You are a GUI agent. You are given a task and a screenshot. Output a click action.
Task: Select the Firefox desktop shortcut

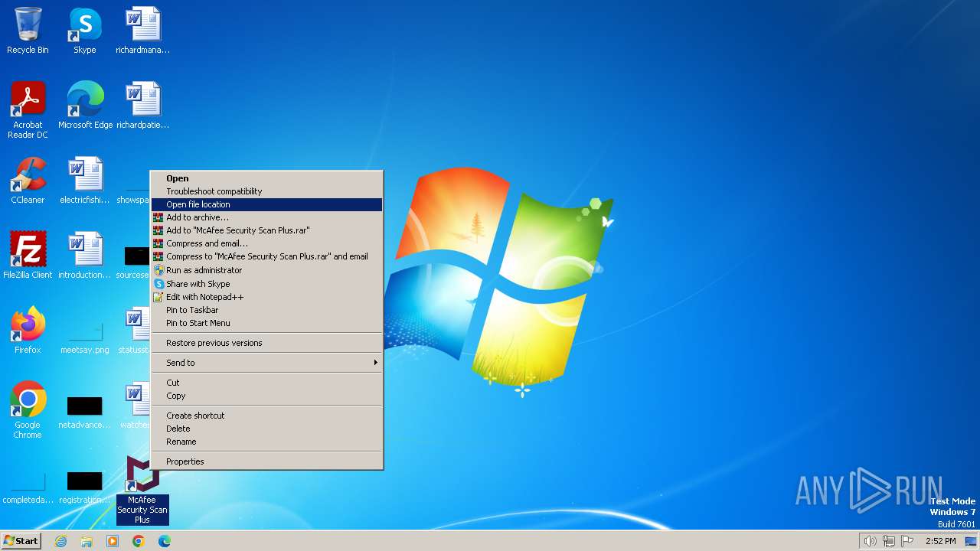[x=28, y=331]
